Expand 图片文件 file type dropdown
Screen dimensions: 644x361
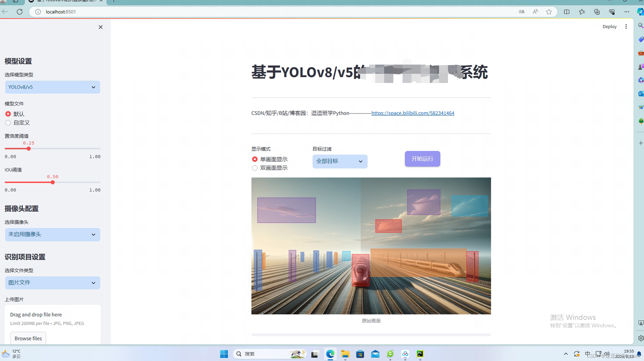click(x=52, y=283)
